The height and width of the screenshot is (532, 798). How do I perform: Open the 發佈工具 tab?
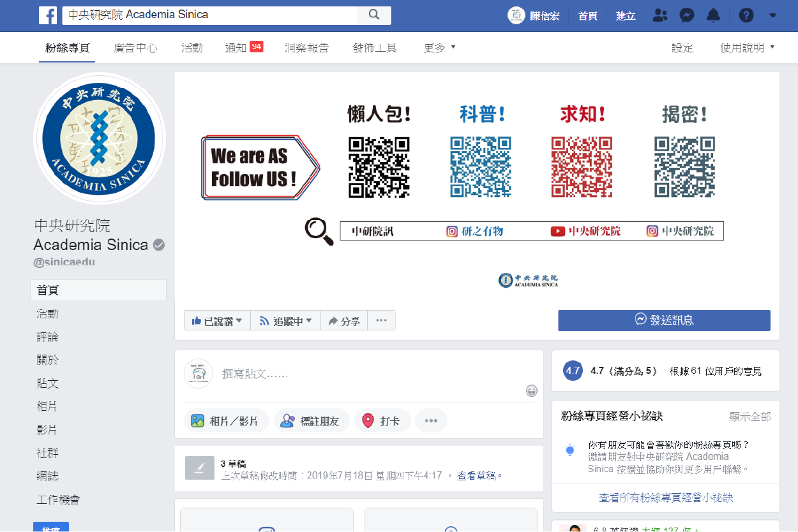(x=374, y=48)
